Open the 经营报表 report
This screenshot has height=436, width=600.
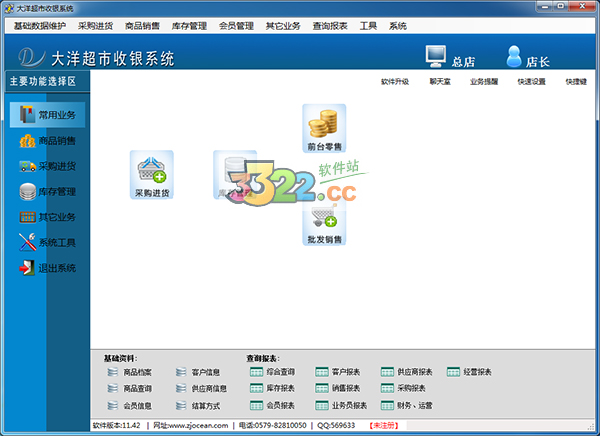point(469,372)
